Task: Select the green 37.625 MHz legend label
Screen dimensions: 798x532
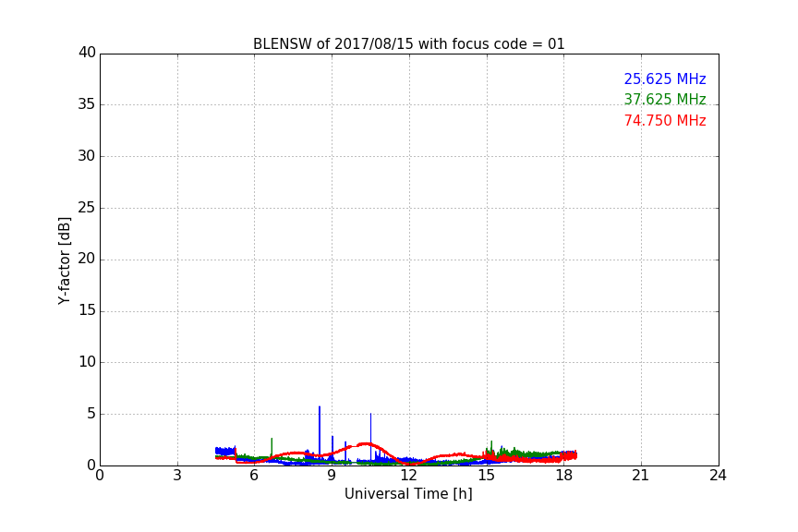Action: point(665,99)
